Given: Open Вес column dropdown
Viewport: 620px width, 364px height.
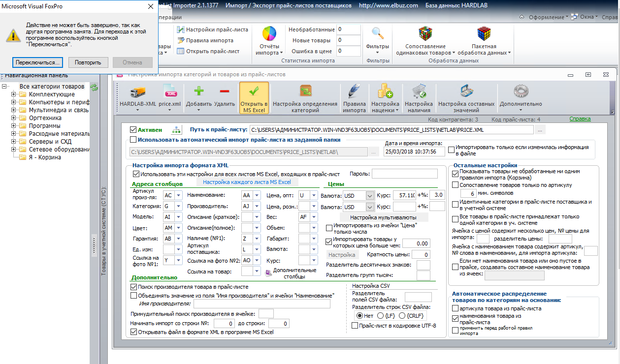Looking at the screenshot, I should [x=314, y=217].
